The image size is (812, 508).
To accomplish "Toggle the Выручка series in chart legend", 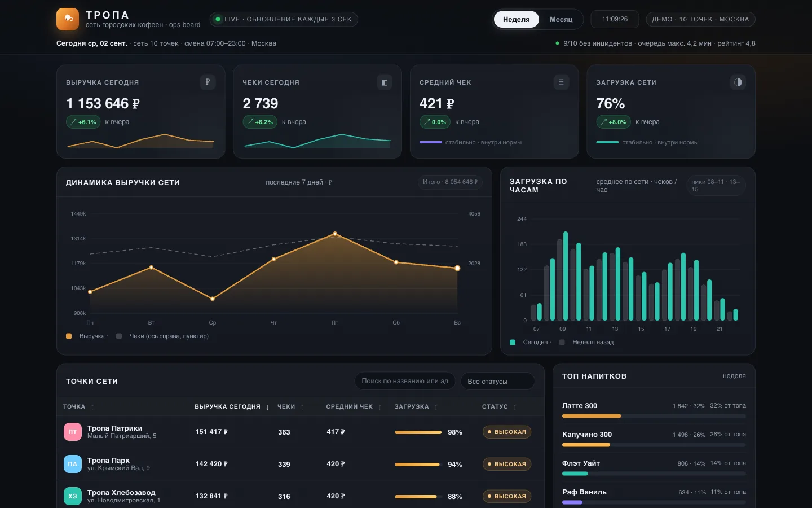I will pyautogui.click(x=86, y=336).
